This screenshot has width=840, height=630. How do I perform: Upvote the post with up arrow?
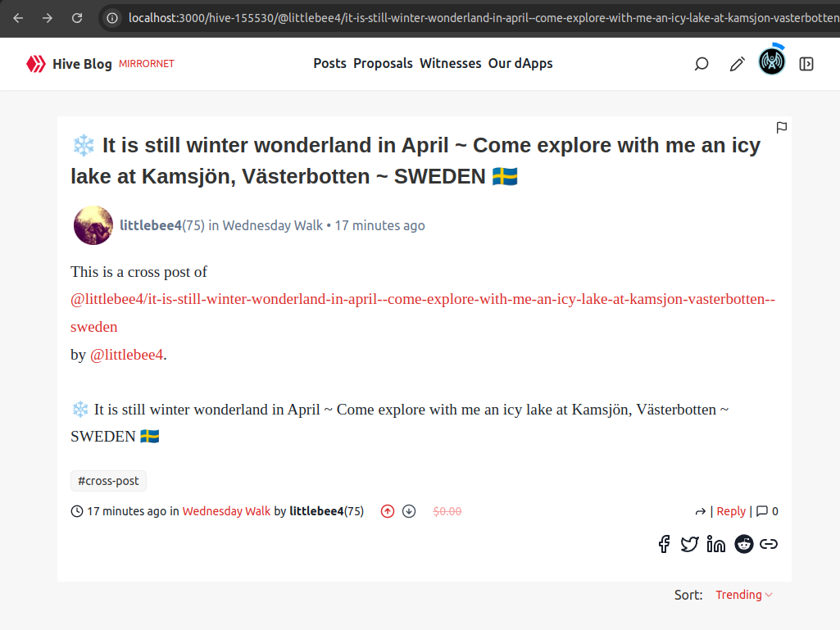click(388, 511)
